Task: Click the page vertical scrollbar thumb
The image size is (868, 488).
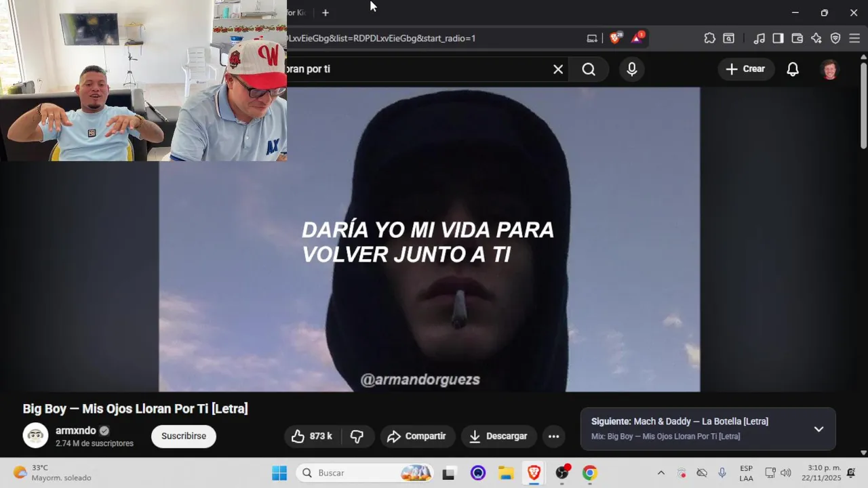Action: click(x=863, y=105)
